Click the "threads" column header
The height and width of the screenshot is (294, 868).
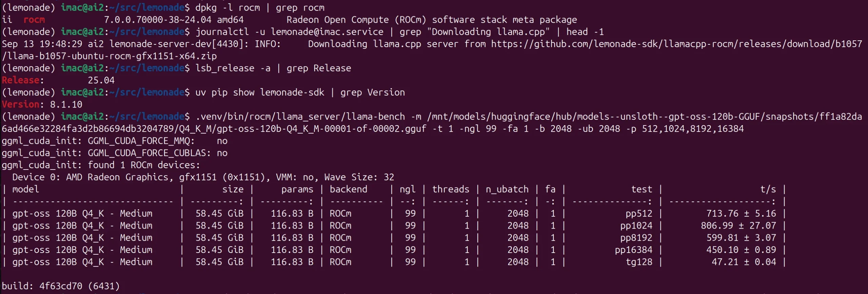(451, 189)
